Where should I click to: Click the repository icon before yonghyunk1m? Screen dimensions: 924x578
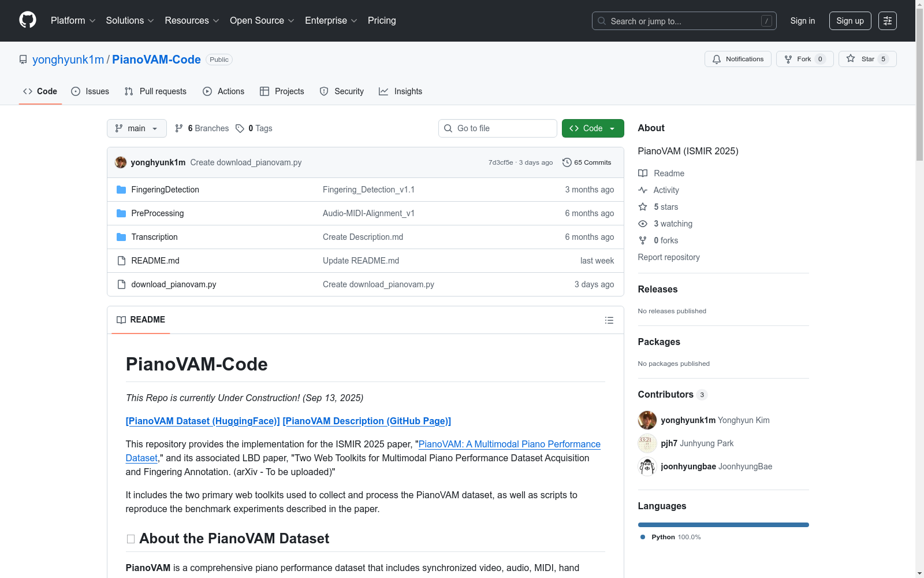23,60
